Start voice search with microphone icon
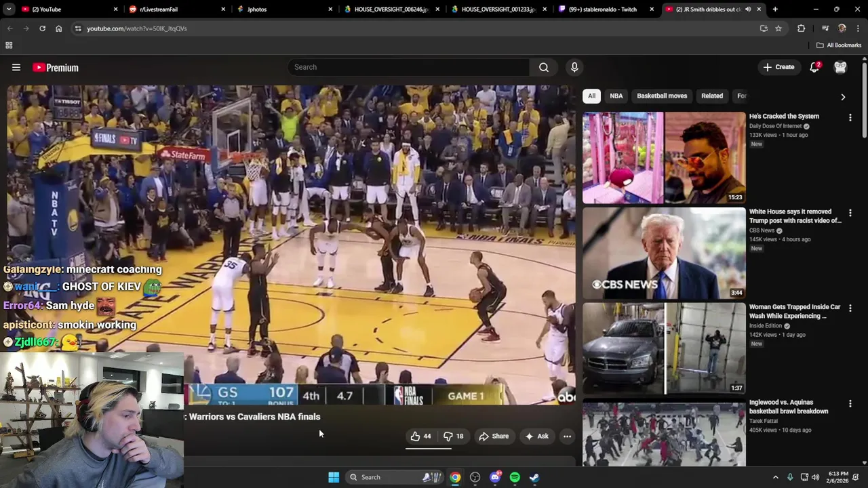Image resolution: width=868 pixels, height=488 pixels. [574, 67]
